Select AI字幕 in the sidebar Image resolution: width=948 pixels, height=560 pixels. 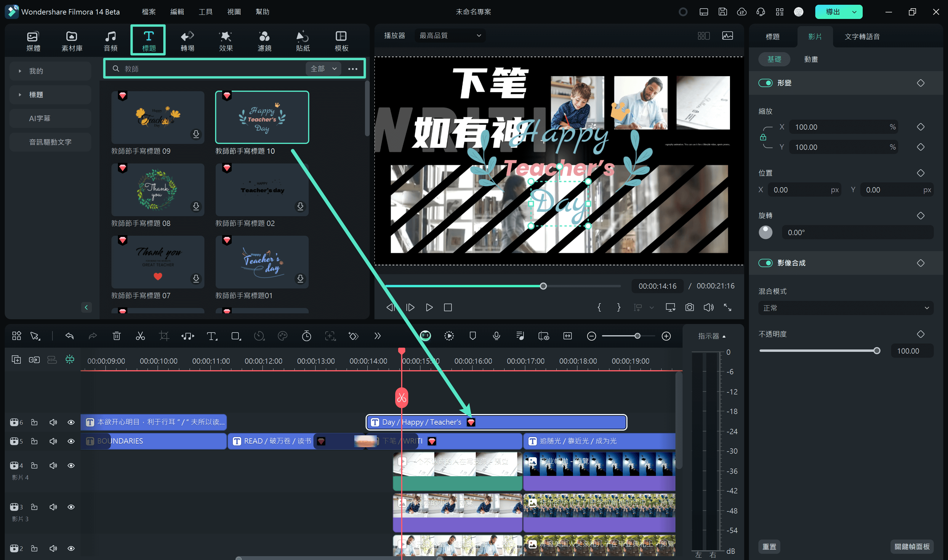[50, 118]
